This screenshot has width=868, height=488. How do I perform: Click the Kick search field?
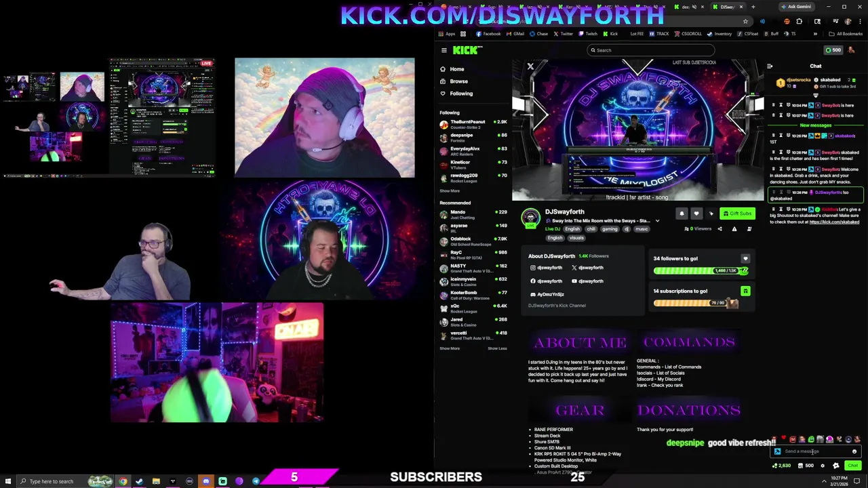tap(650, 50)
